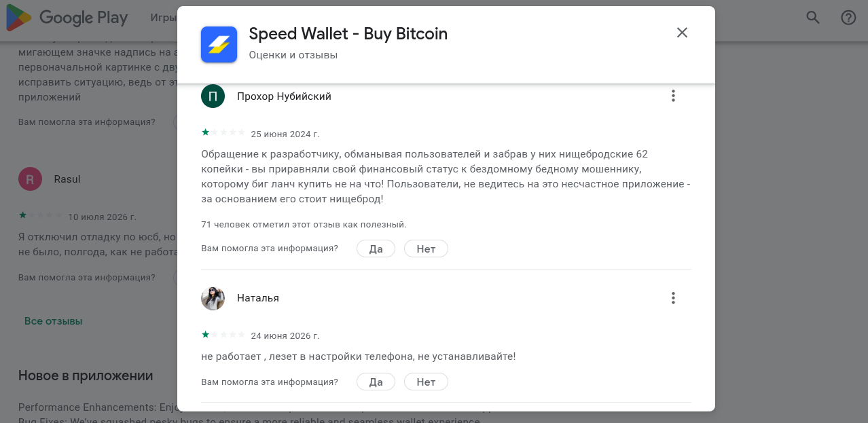Click Прохор Нубийский's green avatar
Viewport: 868px width, 423px height.
click(213, 96)
